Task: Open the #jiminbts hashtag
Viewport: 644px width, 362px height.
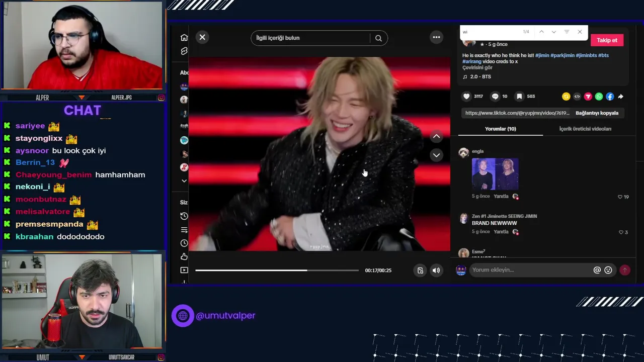Action: point(586,55)
